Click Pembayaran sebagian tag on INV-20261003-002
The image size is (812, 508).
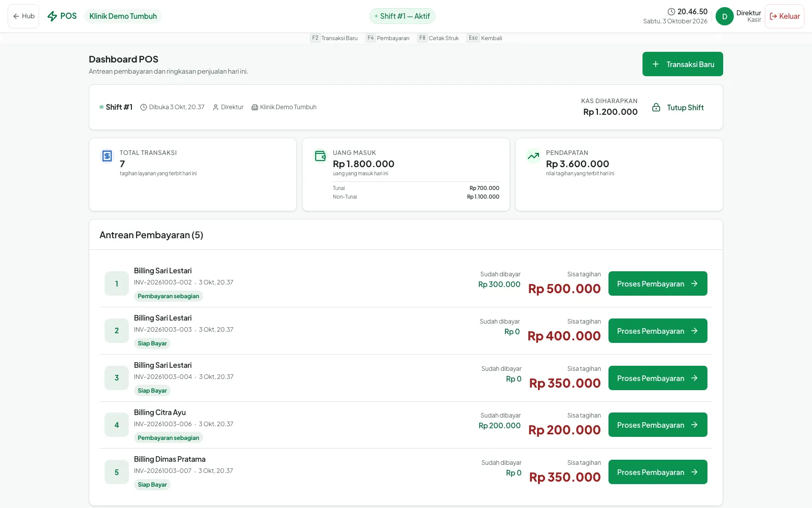(x=168, y=296)
